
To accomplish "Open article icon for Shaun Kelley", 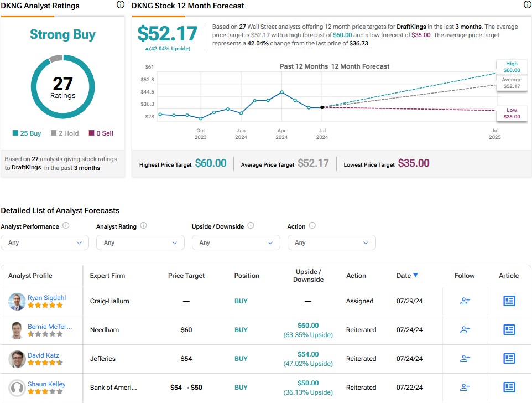I will (509, 387).
